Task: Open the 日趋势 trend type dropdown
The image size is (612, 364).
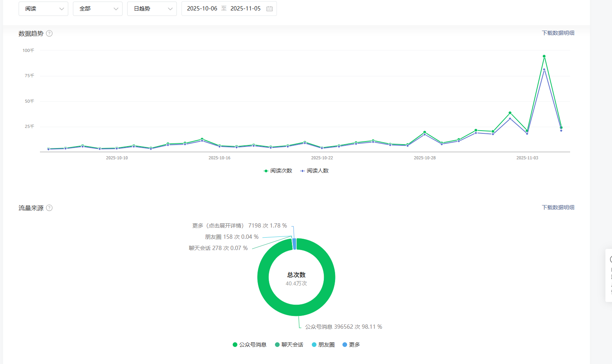Action: pyautogui.click(x=152, y=9)
